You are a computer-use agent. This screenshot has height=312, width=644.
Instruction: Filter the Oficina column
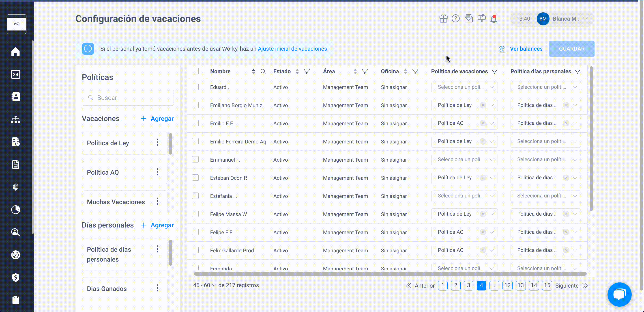[415, 71]
